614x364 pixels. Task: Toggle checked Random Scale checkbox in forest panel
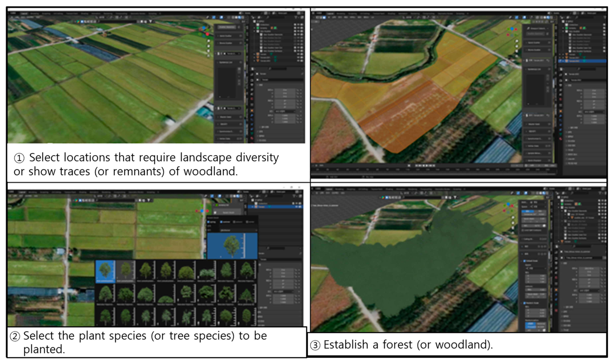[525, 303]
